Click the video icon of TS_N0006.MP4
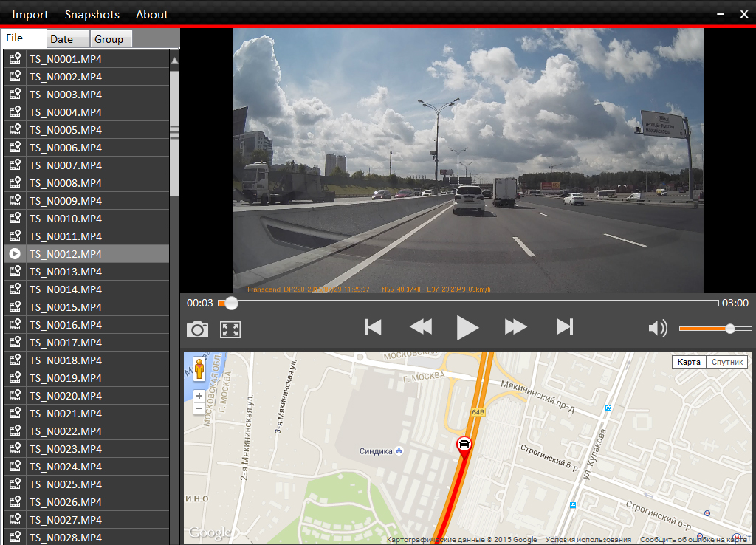This screenshot has width=756, height=545. click(15, 147)
